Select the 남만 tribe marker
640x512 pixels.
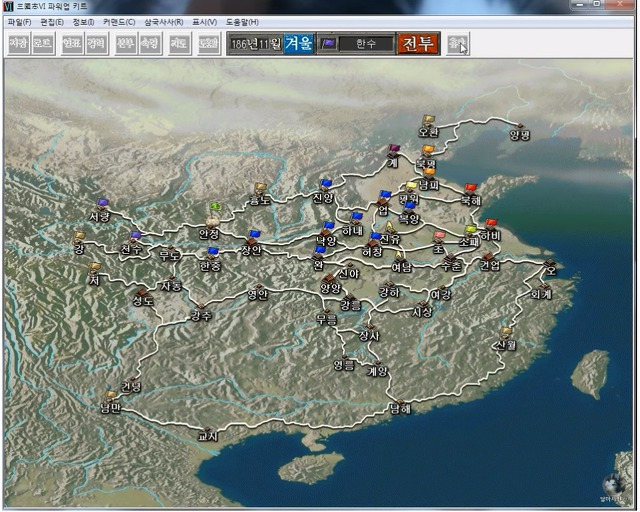pos(111,403)
